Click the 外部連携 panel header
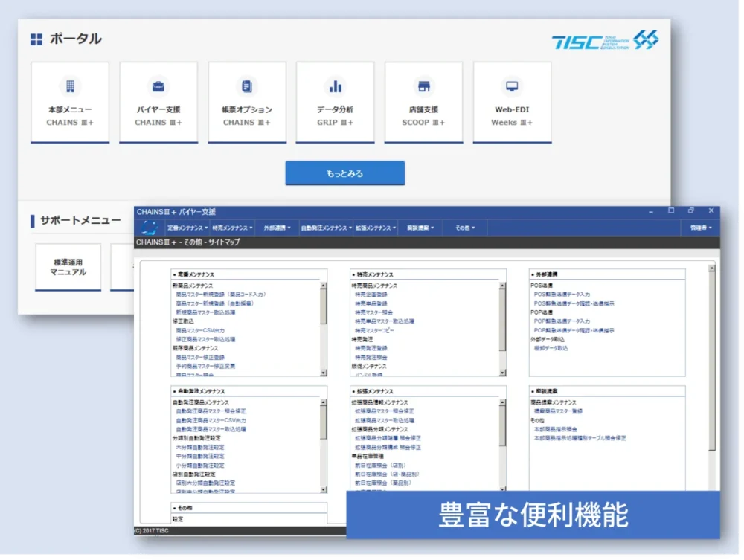The width and height of the screenshot is (744, 560). coord(607,274)
